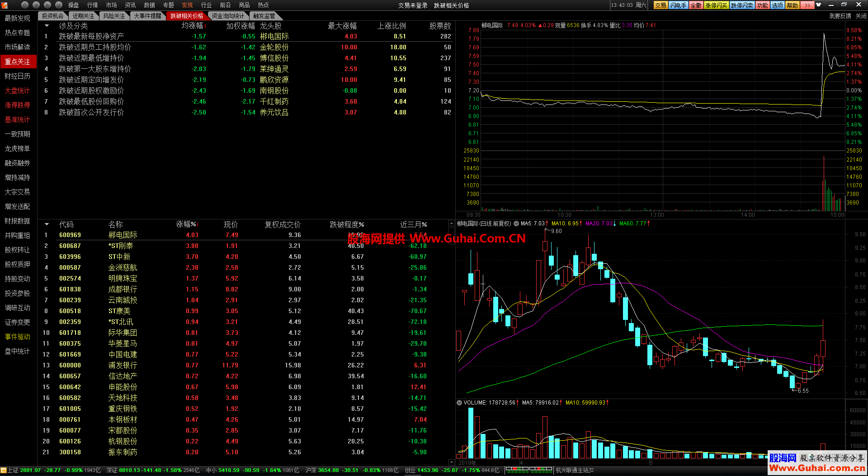Expand more toolbar buttons with >> button
This screenshot has width=868, height=476.
pyautogui.click(x=807, y=5)
